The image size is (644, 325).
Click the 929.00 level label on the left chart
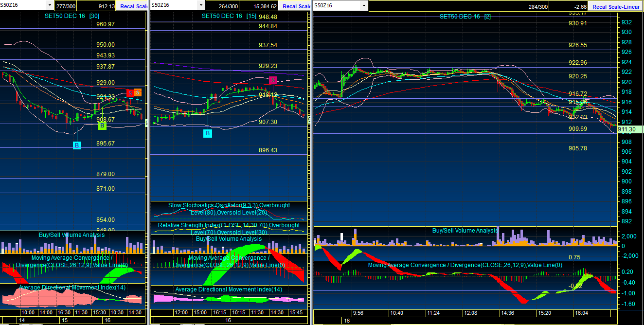point(106,83)
